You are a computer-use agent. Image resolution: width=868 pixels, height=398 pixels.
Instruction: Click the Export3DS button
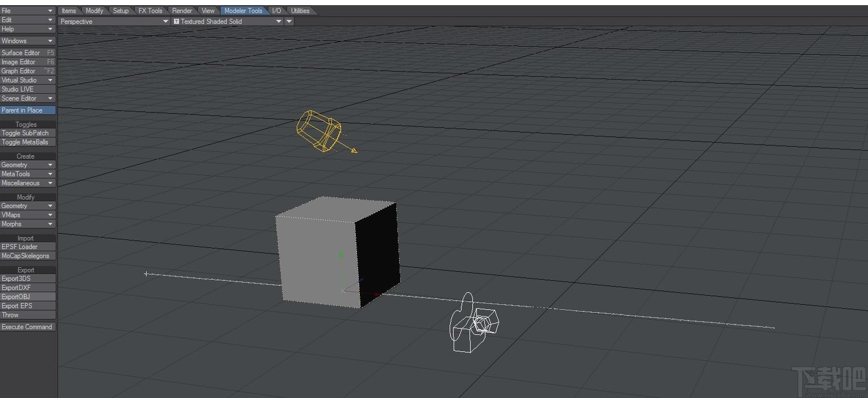28,278
